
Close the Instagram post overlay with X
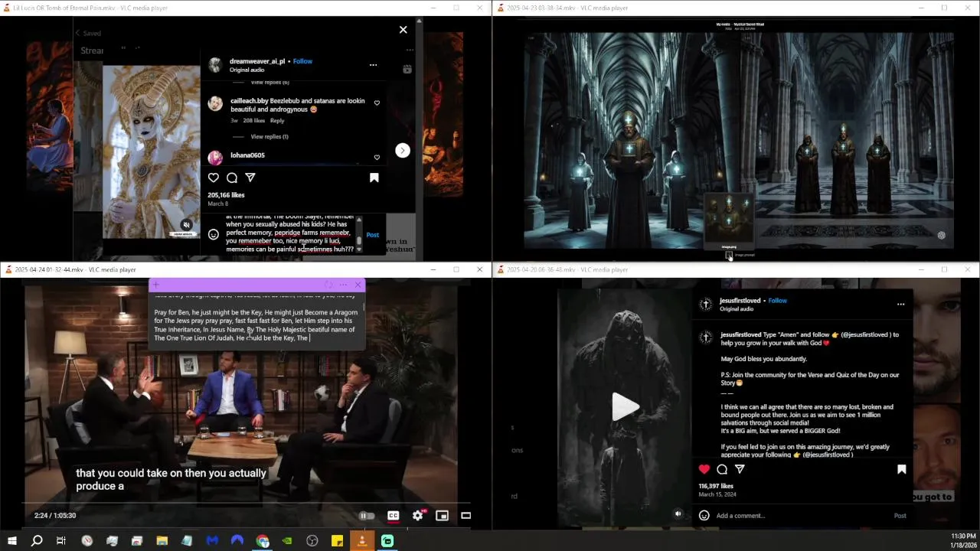[403, 30]
